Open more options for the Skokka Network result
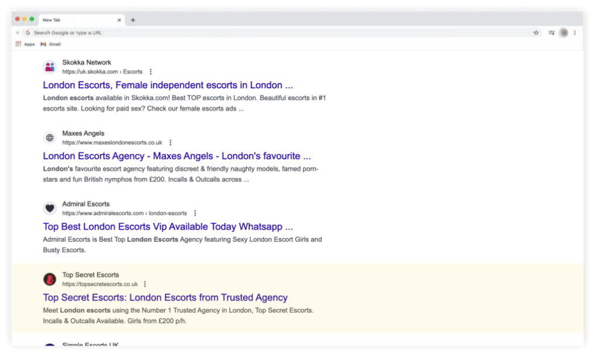The image size is (599, 364). point(150,72)
